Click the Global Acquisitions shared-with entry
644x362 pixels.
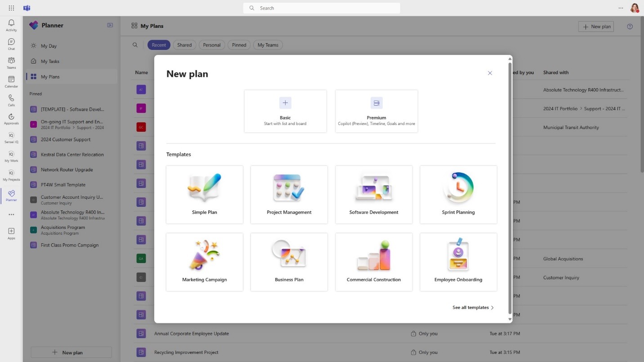(563, 259)
